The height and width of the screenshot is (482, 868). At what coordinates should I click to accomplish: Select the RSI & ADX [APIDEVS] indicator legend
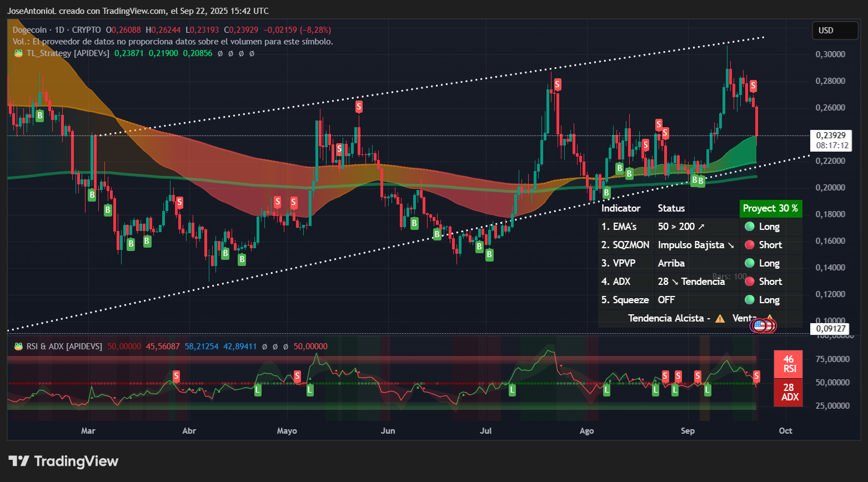pyautogui.click(x=64, y=347)
